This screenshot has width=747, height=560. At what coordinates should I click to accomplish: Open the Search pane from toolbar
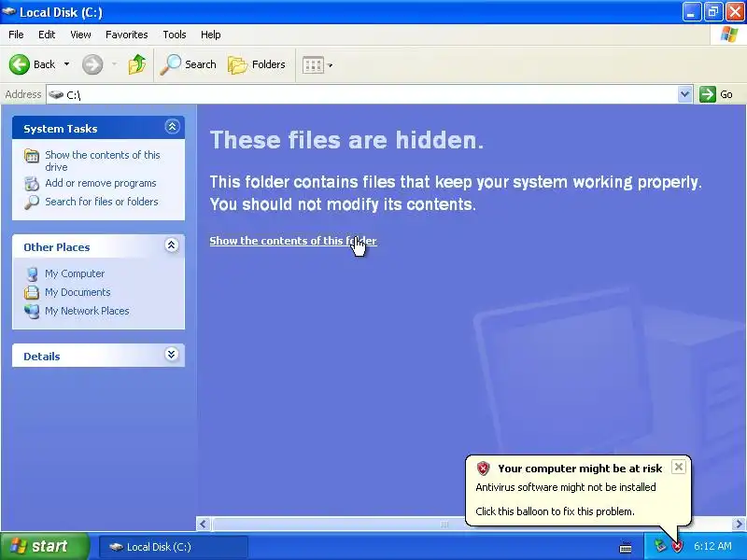click(188, 64)
